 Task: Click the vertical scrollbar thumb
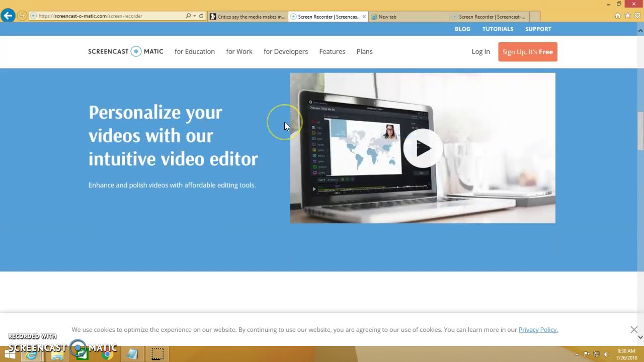pyautogui.click(x=640, y=131)
